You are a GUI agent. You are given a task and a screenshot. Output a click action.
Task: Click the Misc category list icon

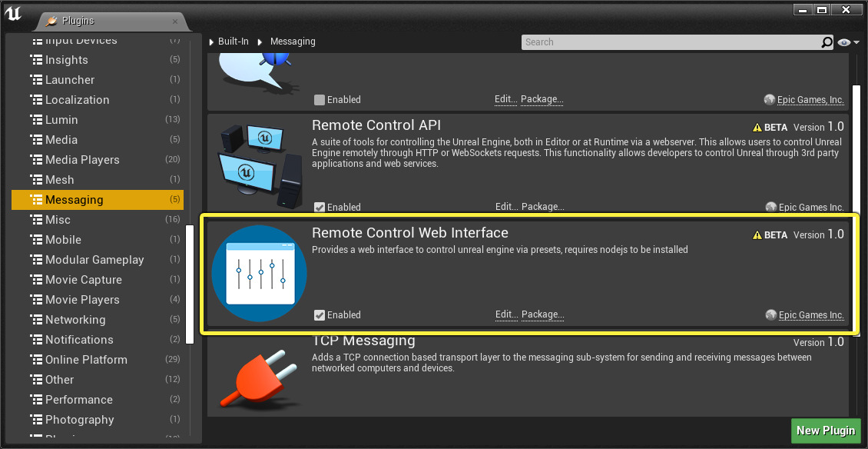pyautogui.click(x=36, y=220)
